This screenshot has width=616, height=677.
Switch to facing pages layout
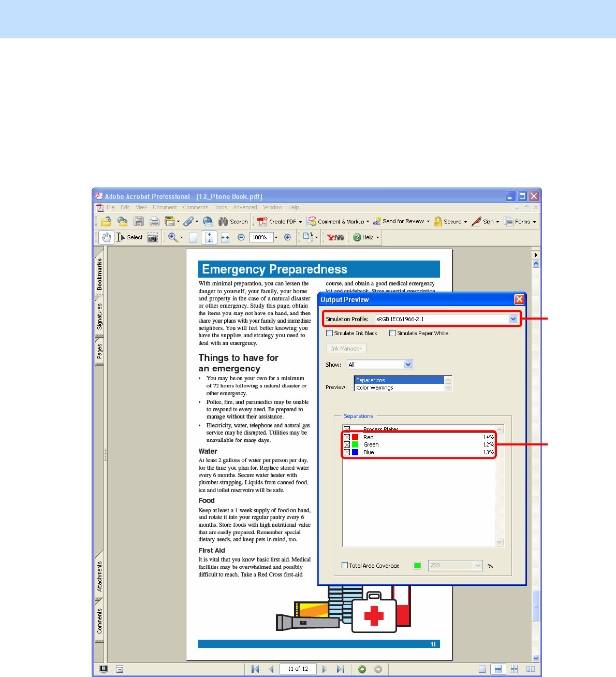tap(531, 669)
